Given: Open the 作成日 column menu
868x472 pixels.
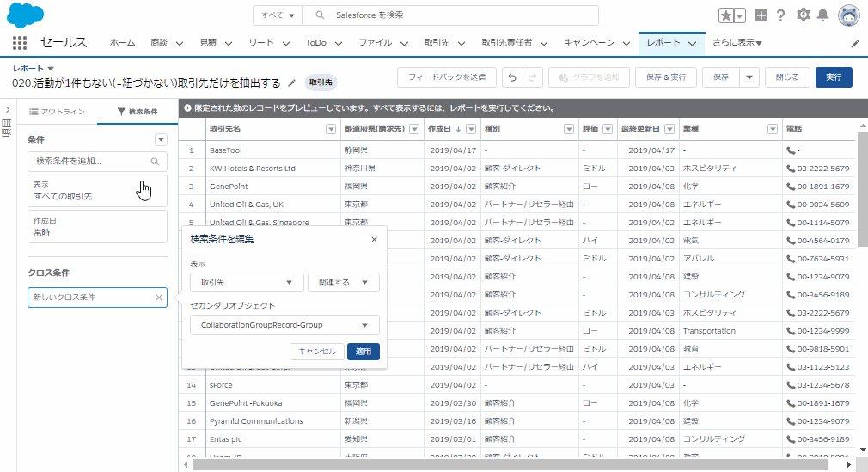Looking at the screenshot, I should [471, 129].
